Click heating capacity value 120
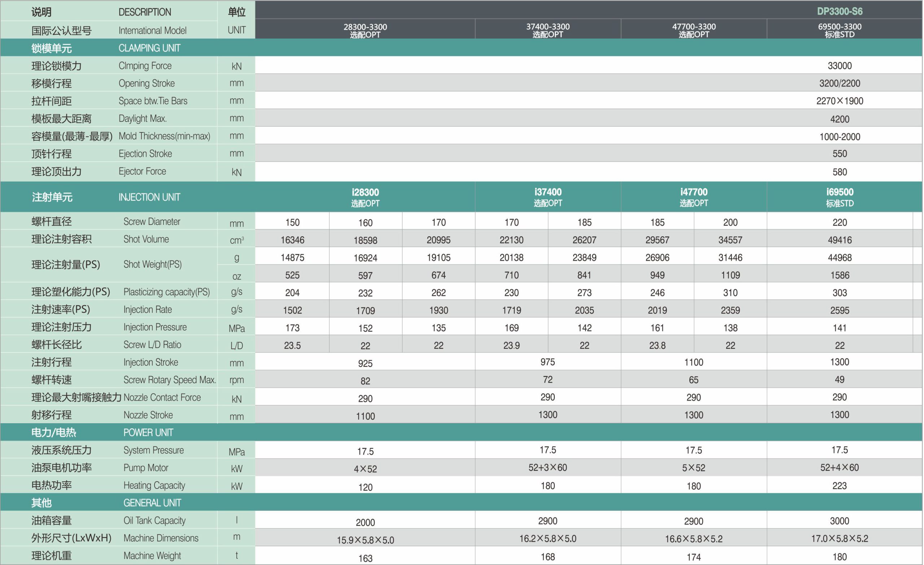Image resolution: width=924 pixels, height=565 pixels. pos(365,487)
